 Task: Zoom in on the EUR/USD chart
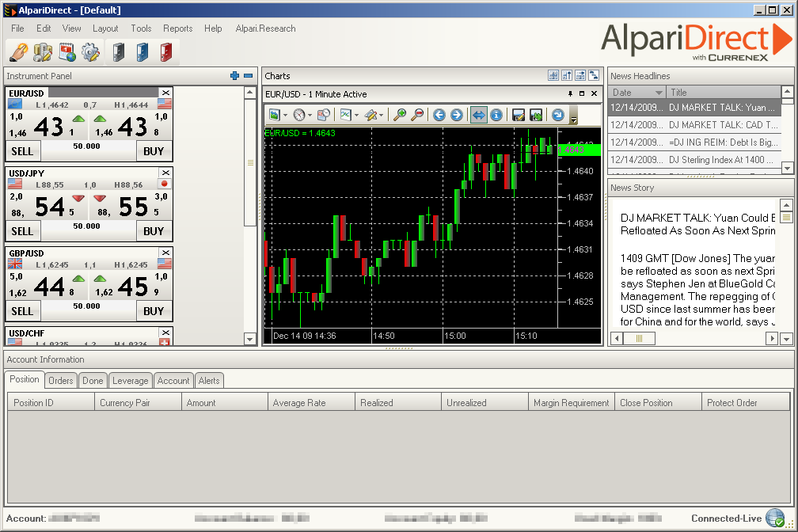(400, 115)
